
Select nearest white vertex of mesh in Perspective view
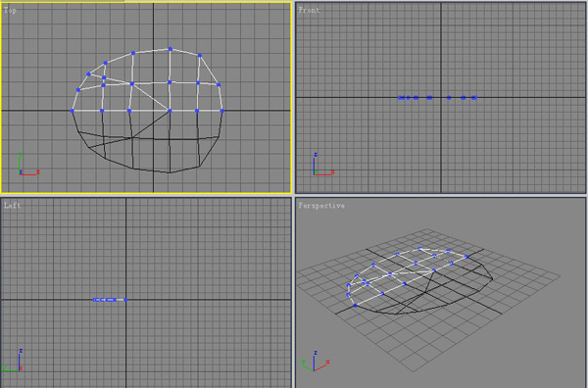pyautogui.click(x=355, y=306)
